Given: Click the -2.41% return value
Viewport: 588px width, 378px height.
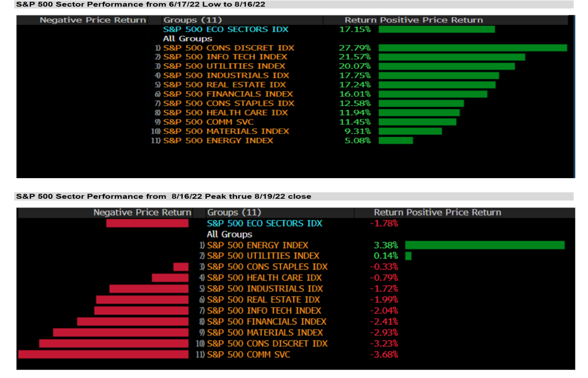Looking at the screenshot, I should (x=384, y=322).
